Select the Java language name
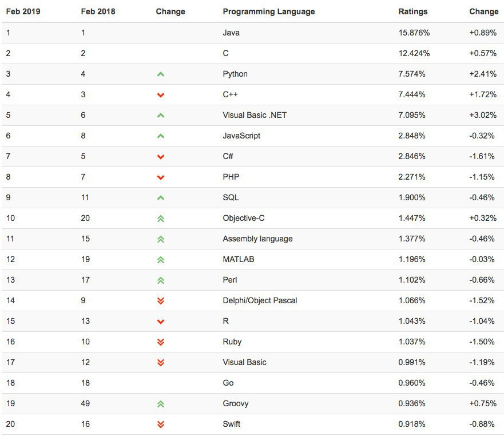Viewport: 504px width, 440px height. coord(231,33)
